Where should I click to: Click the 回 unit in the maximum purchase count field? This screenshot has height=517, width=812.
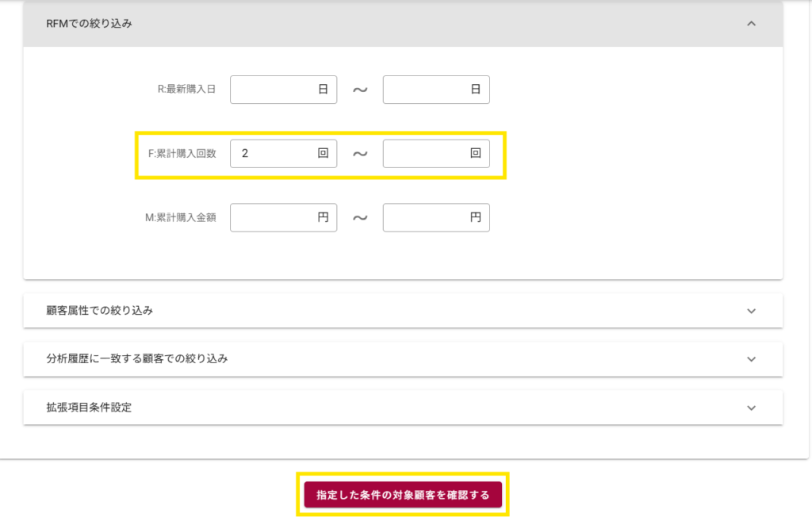pos(476,154)
